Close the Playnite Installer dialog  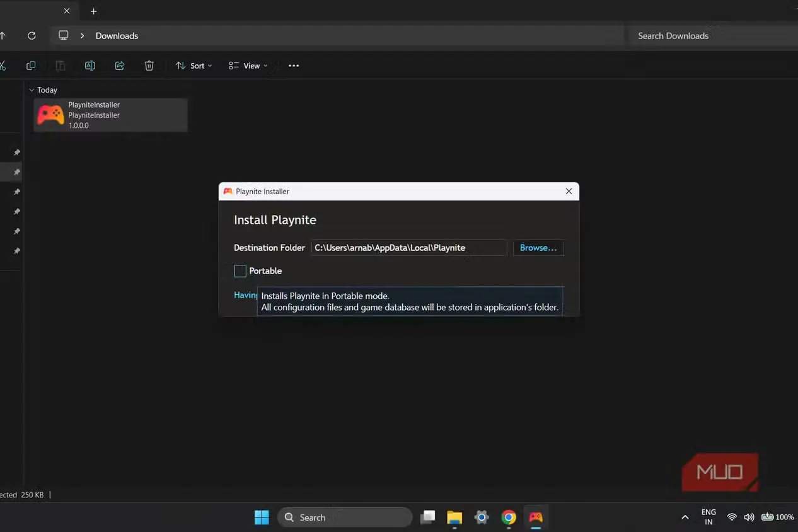click(x=569, y=192)
